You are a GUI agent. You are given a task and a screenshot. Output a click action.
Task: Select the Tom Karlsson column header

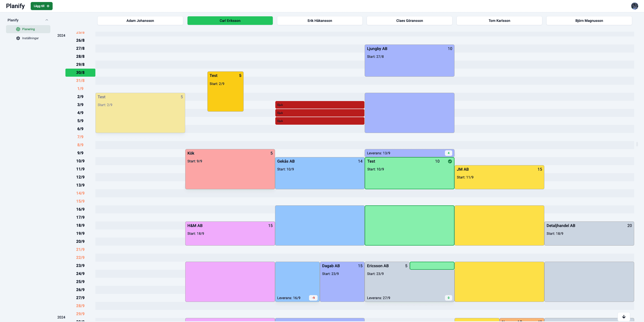coord(499,21)
